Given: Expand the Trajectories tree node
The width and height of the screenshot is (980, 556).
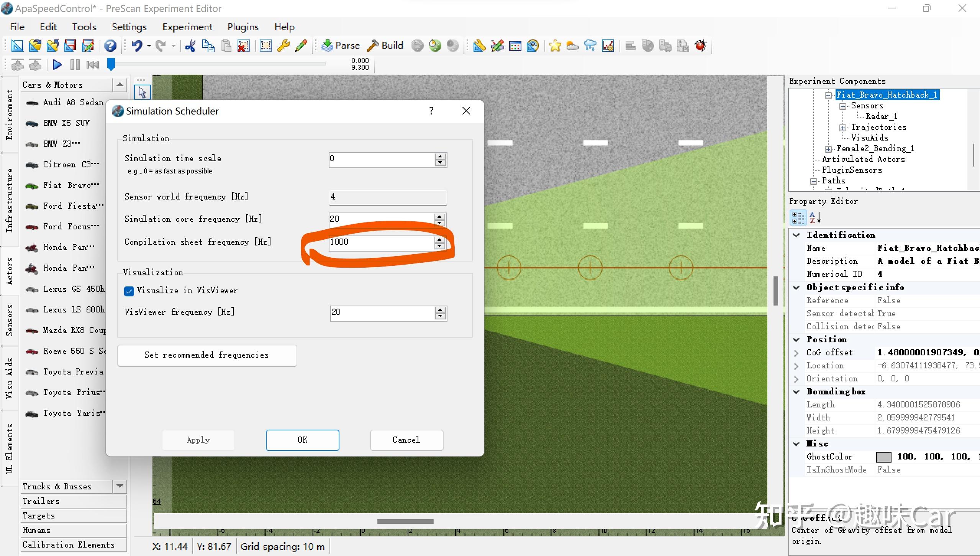Looking at the screenshot, I should point(842,128).
